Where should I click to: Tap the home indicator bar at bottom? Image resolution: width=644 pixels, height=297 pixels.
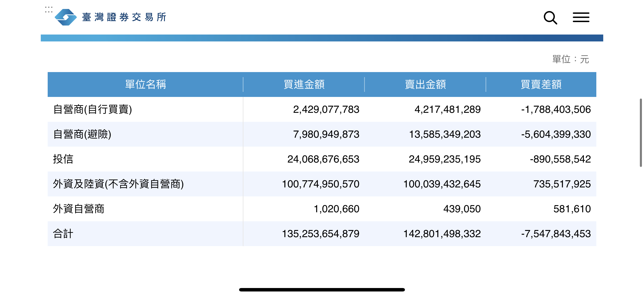(322, 289)
